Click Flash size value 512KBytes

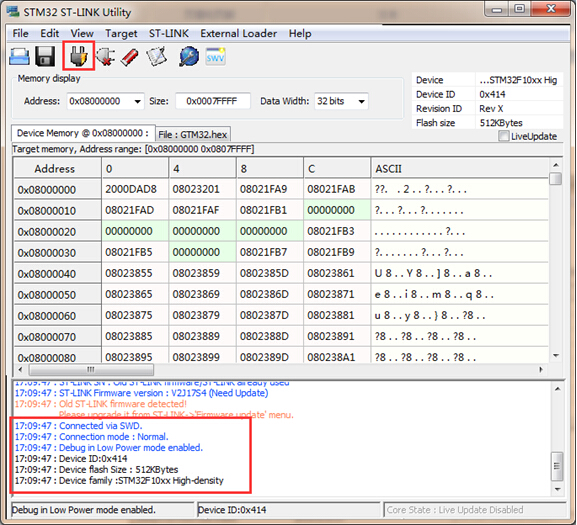tap(501, 123)
